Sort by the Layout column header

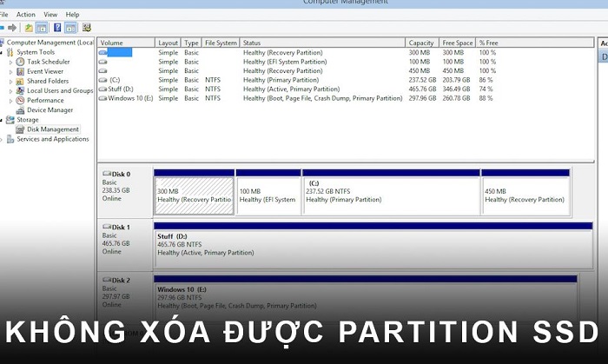click(168, 43)
